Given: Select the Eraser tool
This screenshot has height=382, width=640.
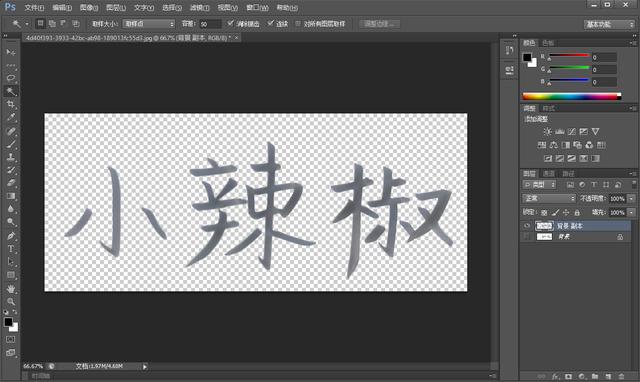Looking at the screenshot, I should (x=11, y=183).
